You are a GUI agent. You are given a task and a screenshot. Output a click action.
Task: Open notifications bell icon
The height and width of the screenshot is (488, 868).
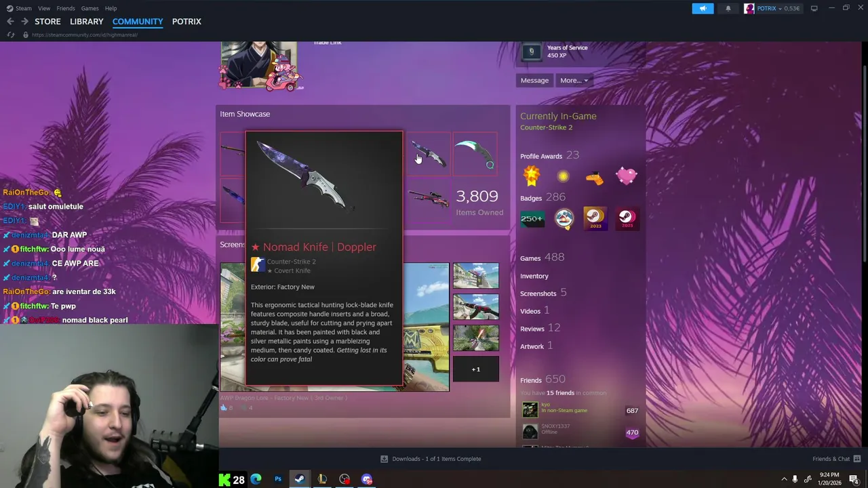728,8
